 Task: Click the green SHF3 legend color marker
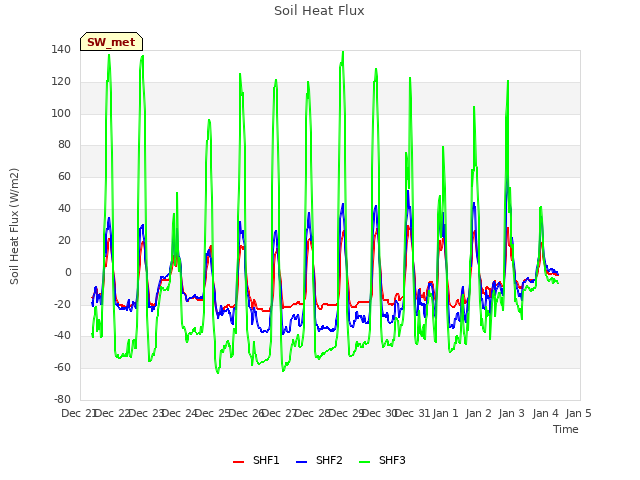(364, 462)
